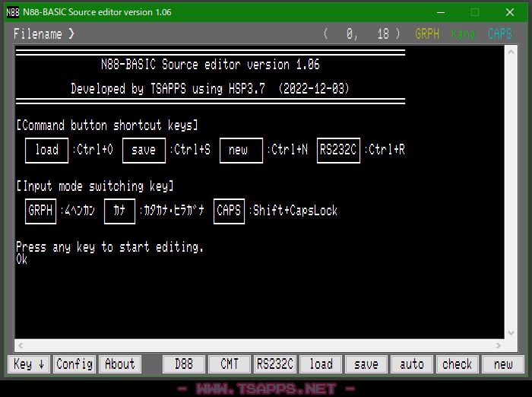Click the boxed RS232C label in editor

pyautogui.click(x=338, y=151)
